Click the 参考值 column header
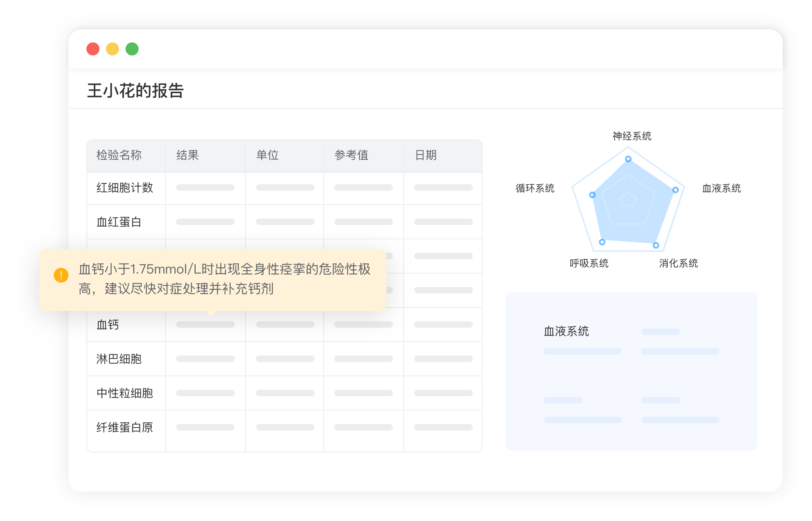The width and height of the screenshot is (812, 521). point(351,155)
